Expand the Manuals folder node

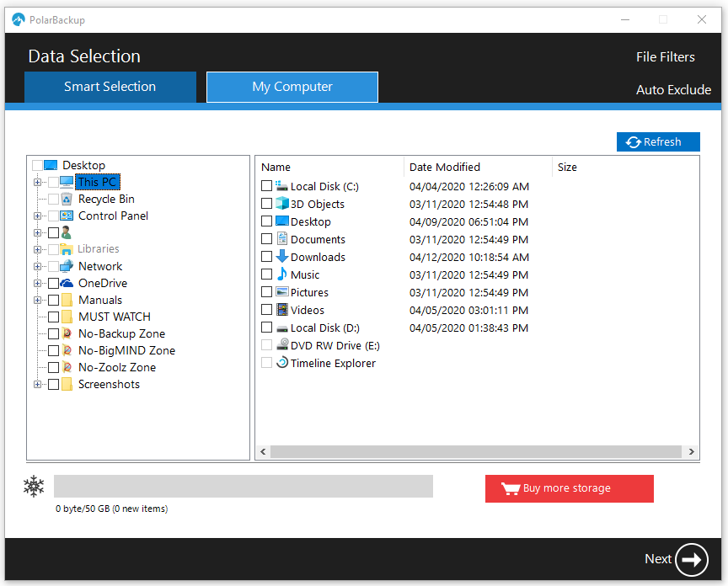(x=38, y=301)
